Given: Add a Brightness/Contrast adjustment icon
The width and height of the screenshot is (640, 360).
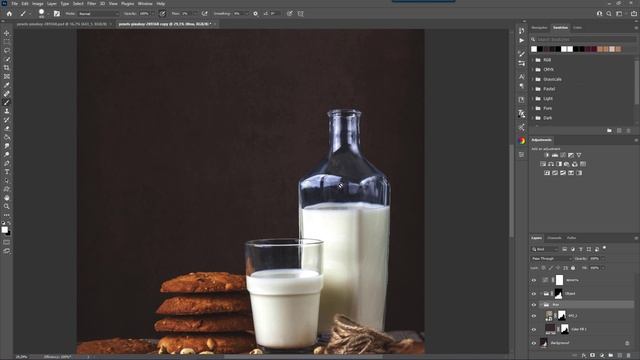Looking at the screenshot, I should point(547,155).
